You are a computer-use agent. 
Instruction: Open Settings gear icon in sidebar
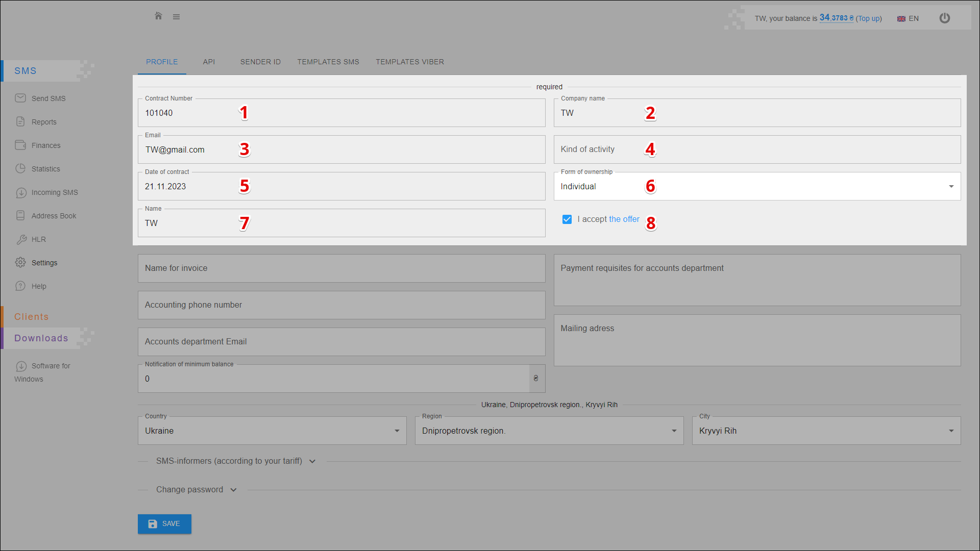20,262
